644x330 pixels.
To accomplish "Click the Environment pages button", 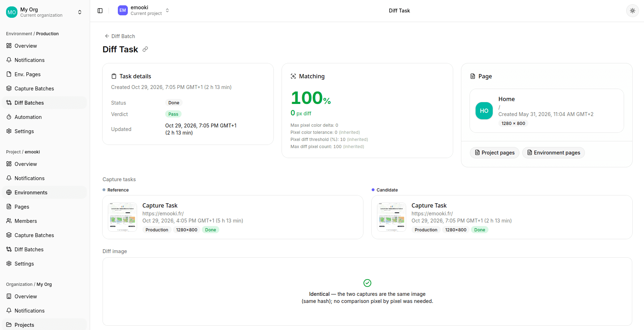I will [x=554, y=153].
